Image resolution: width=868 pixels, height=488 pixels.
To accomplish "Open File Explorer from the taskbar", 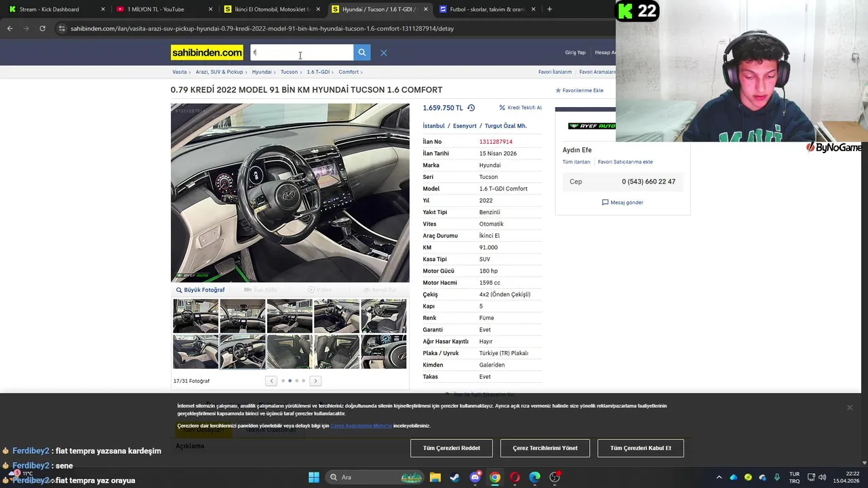I will (435, 477).
